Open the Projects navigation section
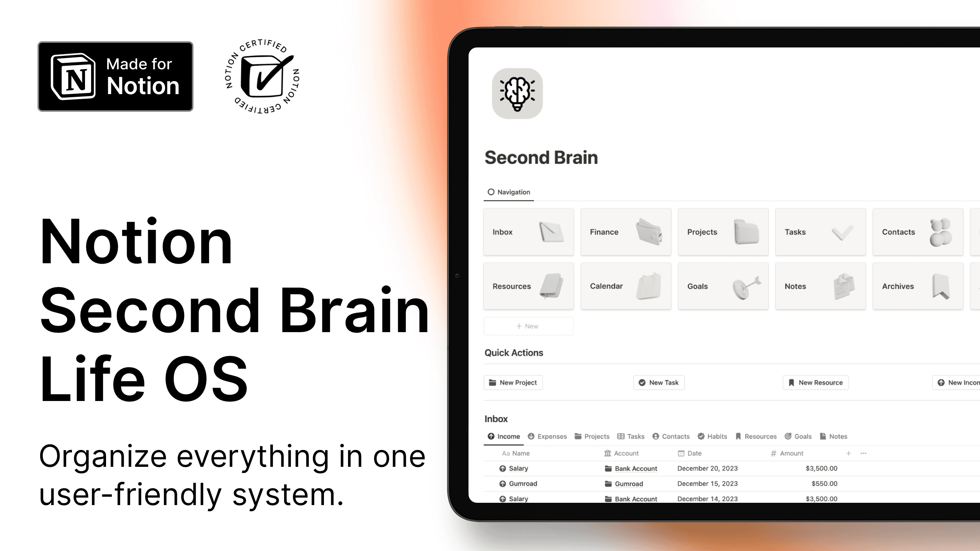980x551 pixels. tap(722, 231)
